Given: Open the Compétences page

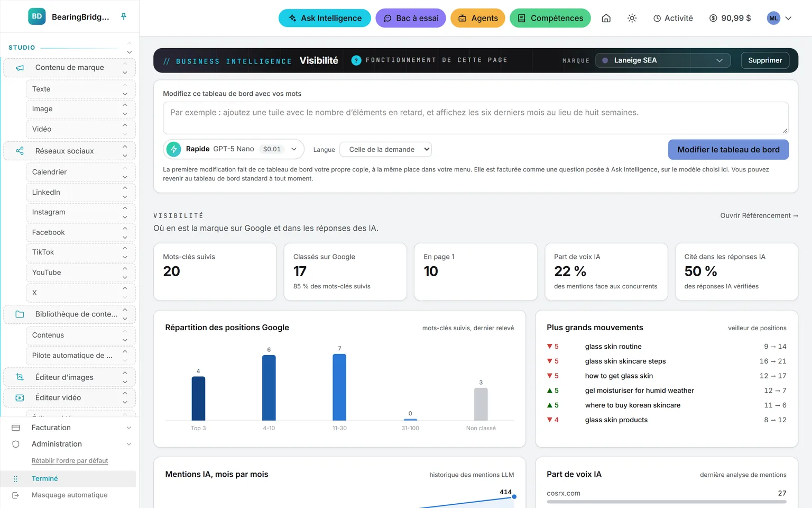Looking at the screenshot, I should pyautogui.click(x=550, y=18).
